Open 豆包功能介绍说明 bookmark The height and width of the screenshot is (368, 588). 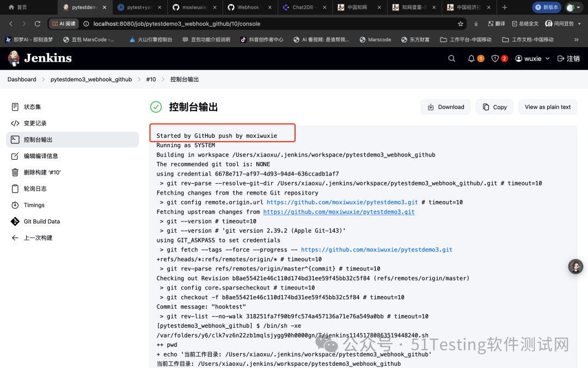point(206,39)
